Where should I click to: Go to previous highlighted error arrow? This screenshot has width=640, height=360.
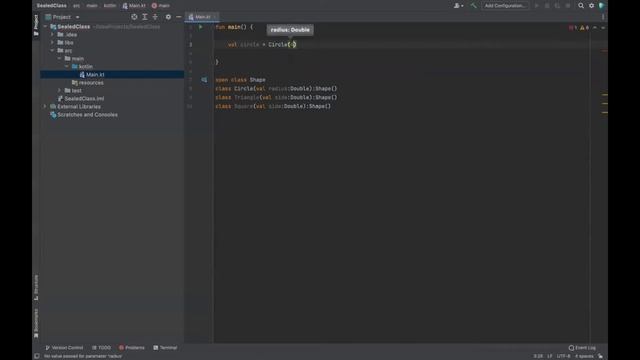pyautogui.click(x=595, y=28)
